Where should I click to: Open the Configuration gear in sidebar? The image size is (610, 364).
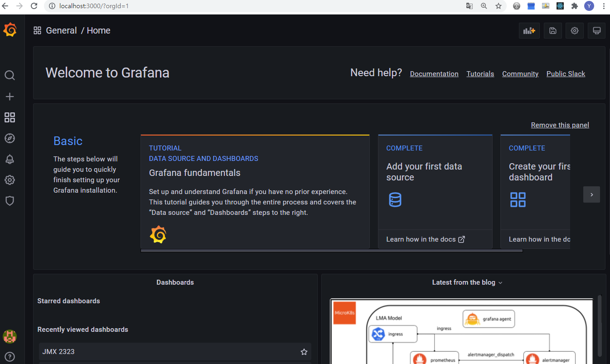tap(10, 180)
